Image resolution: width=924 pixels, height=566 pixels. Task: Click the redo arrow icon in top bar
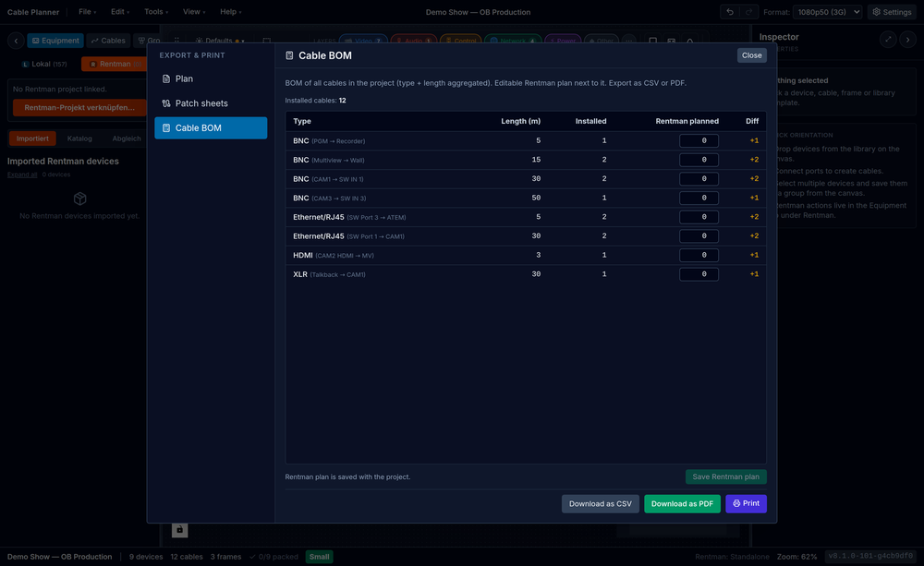[749, 12]
